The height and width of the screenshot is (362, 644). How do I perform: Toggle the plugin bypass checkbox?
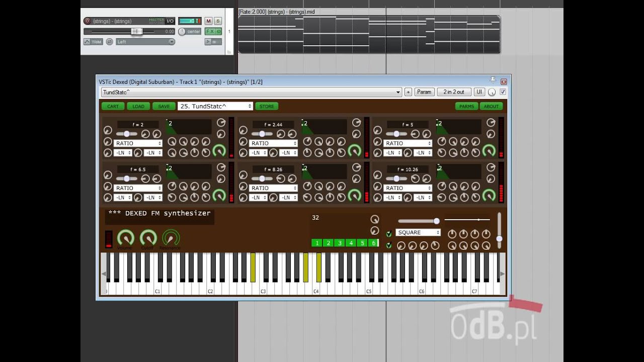(503, 92)
